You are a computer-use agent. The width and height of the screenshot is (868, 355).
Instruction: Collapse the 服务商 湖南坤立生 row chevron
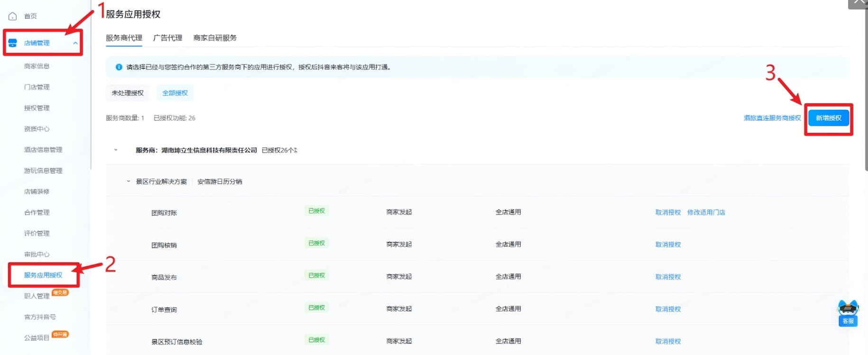coord(116,150)
